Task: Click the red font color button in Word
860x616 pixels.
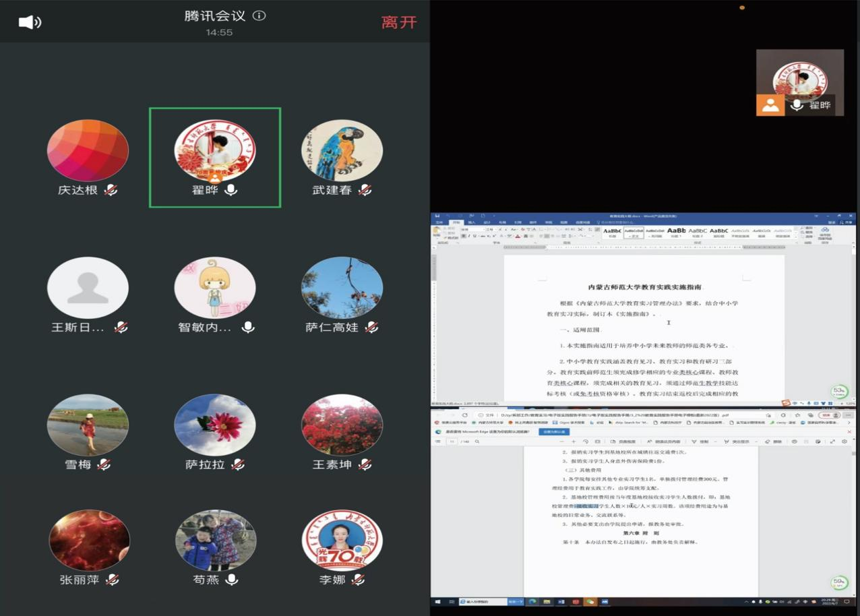Action: (517, 237)
